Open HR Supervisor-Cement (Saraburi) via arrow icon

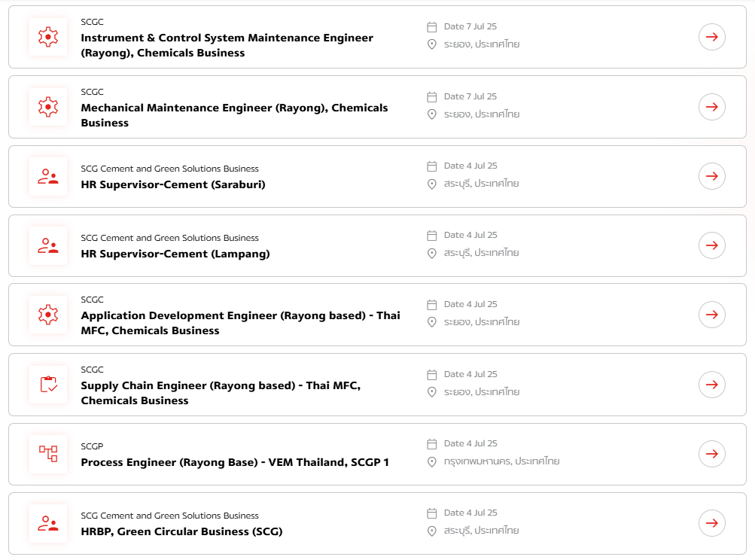click(x=711, y=176)
